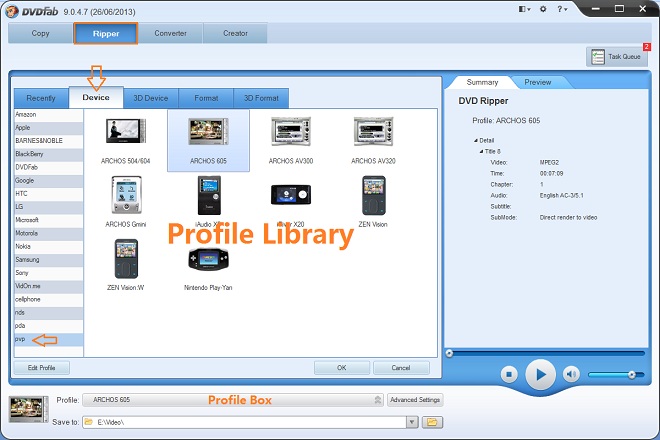
Task: Select Sony in the brand list
Action: pos(48,273)
